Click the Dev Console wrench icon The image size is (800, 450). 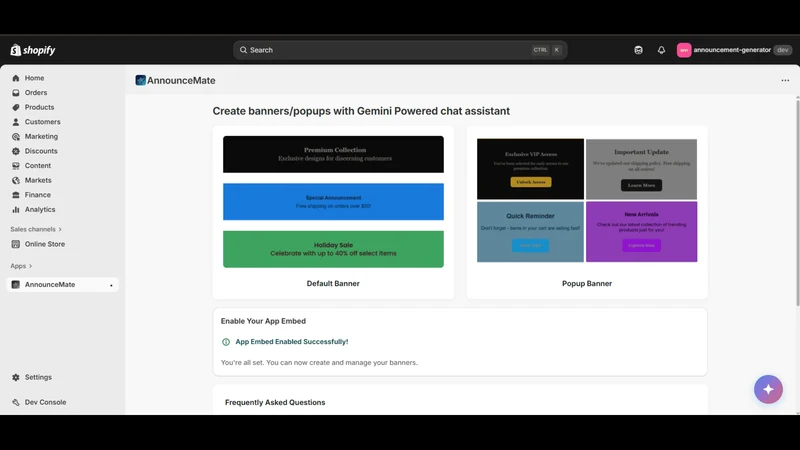[x=16, y=402]
